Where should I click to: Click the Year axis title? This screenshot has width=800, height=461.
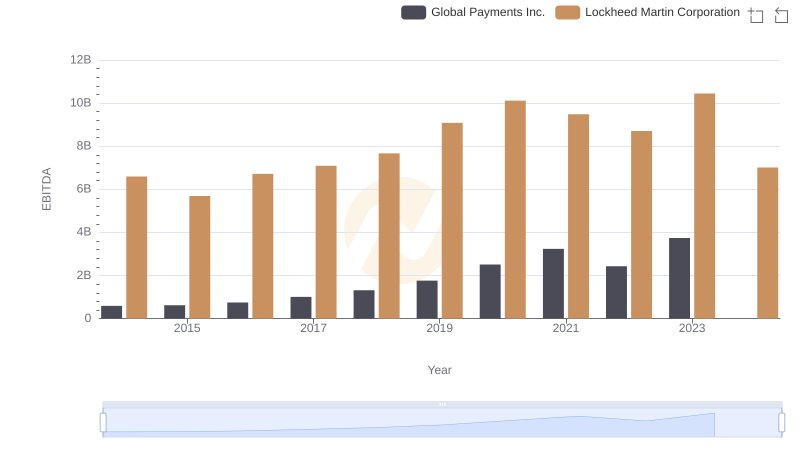coord(439,370)
